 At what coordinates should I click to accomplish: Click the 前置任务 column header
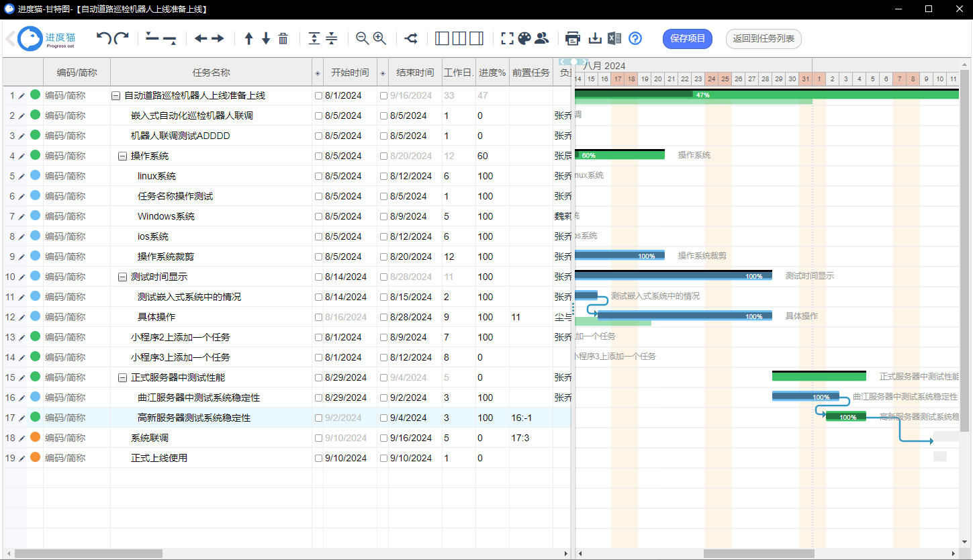(530, 73)
